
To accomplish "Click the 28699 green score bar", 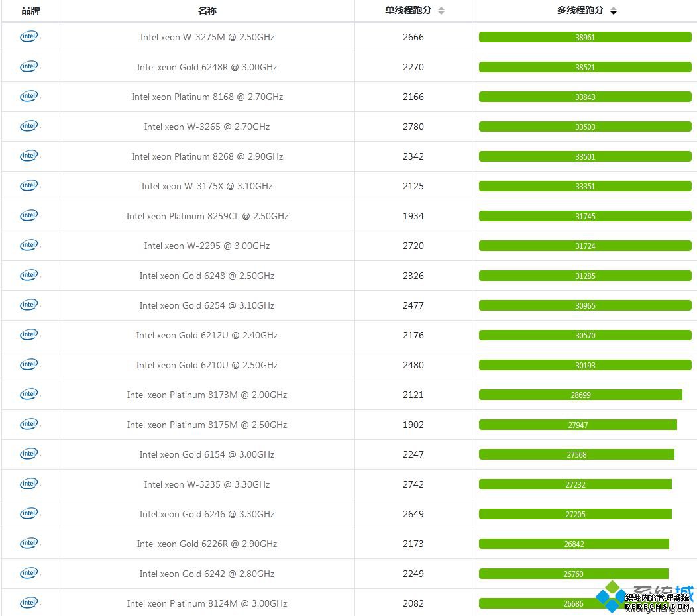I will pyautogui.click(x=580, y=395).
